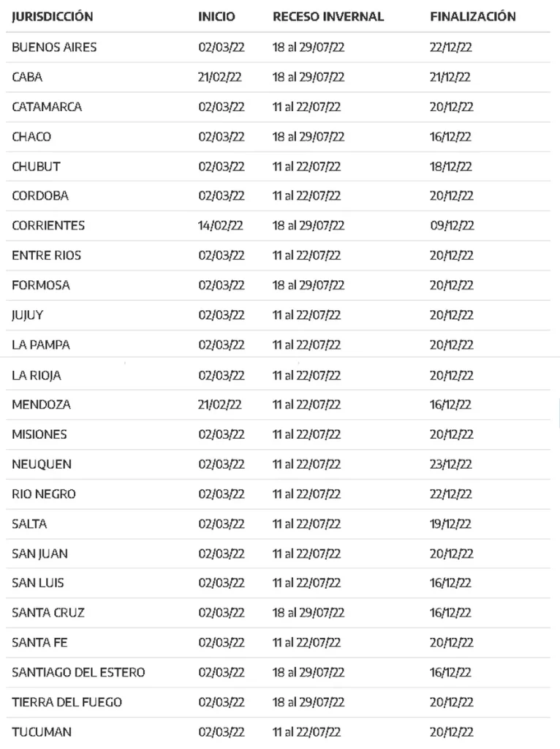
Task: Click the JURISDICCIÓN column header
Action: coord(53,17)
